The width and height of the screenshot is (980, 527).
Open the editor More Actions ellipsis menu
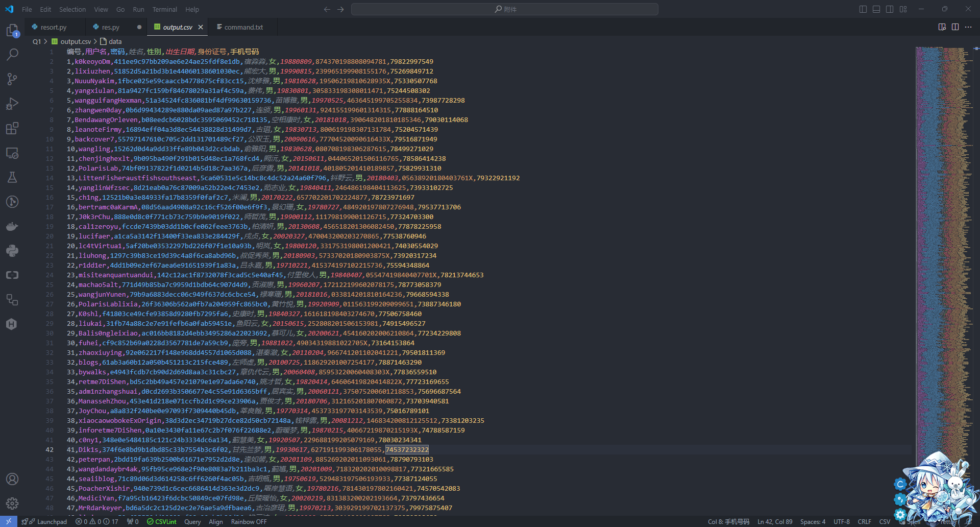968,27
